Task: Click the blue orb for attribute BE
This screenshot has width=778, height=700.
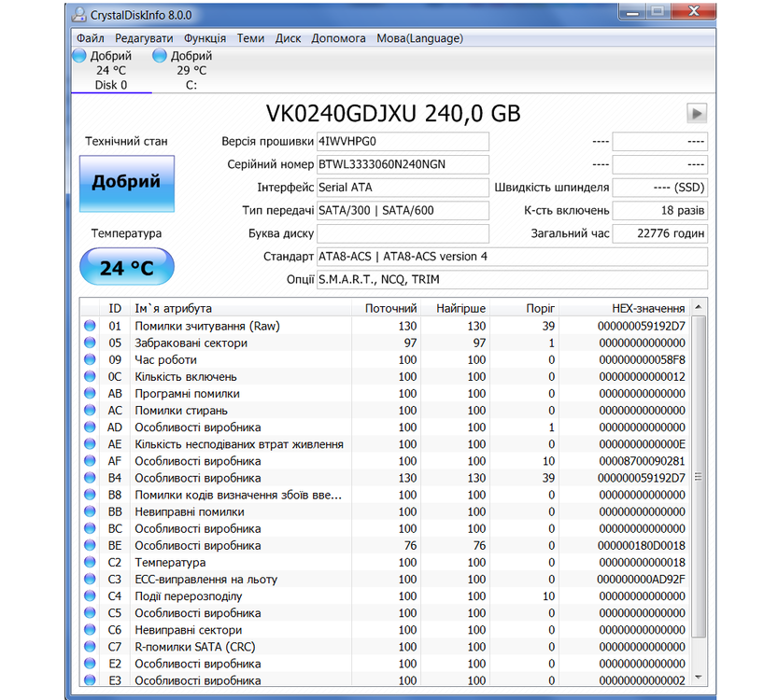Action: (90, 545)
